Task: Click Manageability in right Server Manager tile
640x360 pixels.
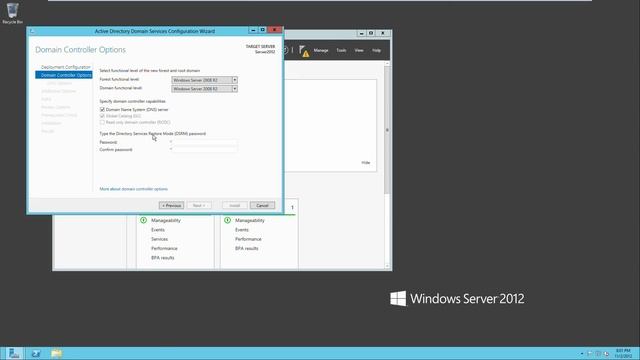Action: point(250,220)
